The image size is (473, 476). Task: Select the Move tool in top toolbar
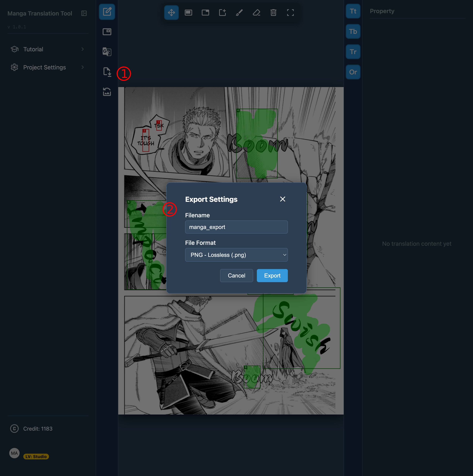point(171,13)
